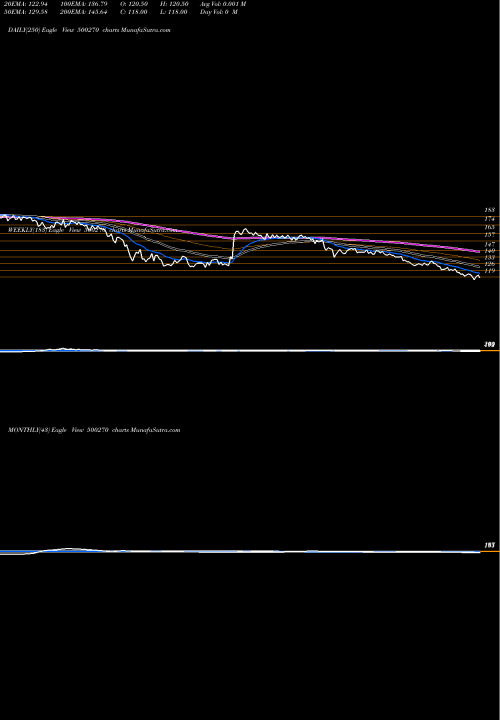
Task: Click the Day Vol 0 M label
Action: tap(219, 12)
